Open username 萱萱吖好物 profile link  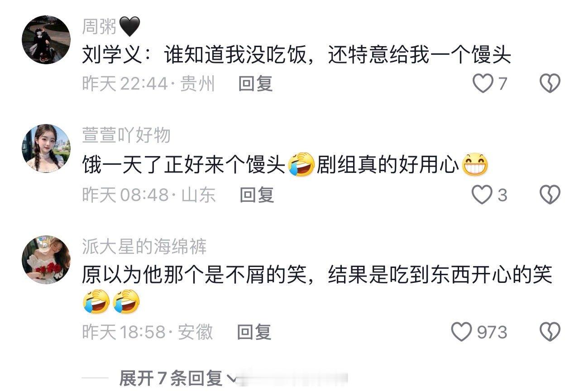click(x=126, y=135)
